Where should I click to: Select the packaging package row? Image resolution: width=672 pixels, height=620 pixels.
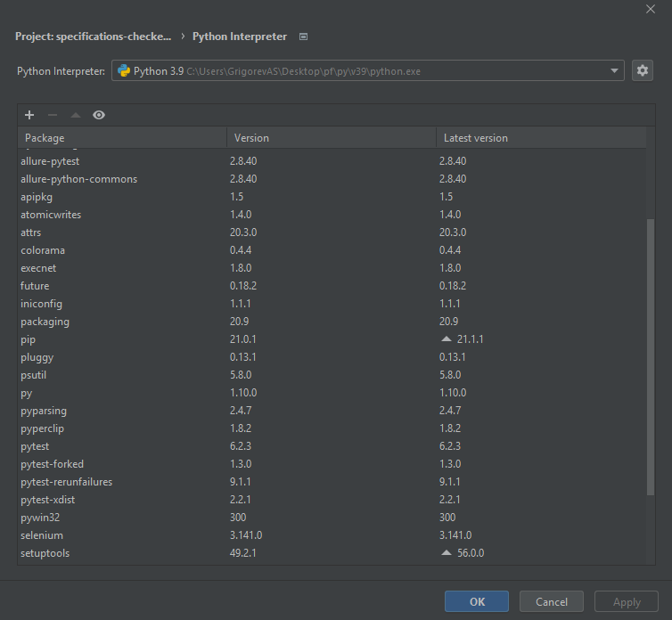click(x=332, y=322)
